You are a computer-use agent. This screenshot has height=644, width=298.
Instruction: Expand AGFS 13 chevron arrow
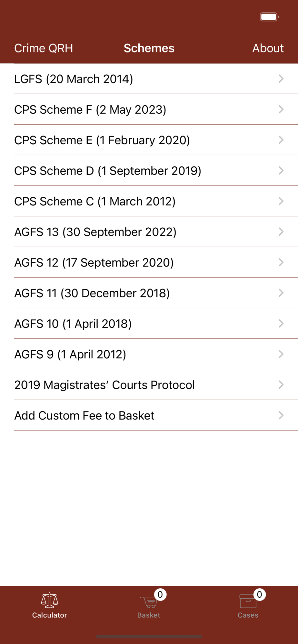click(281, 232)
